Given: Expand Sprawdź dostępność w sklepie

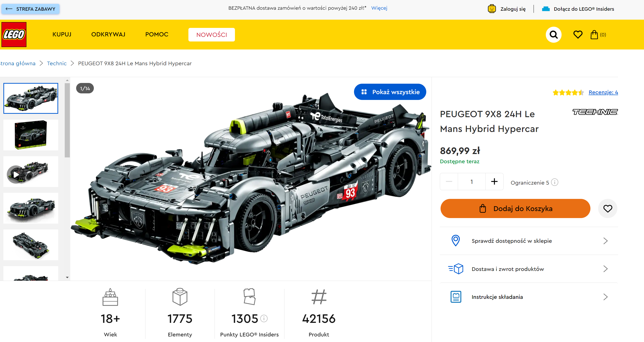Looking at the screenshot, I should tap(529, 241).
